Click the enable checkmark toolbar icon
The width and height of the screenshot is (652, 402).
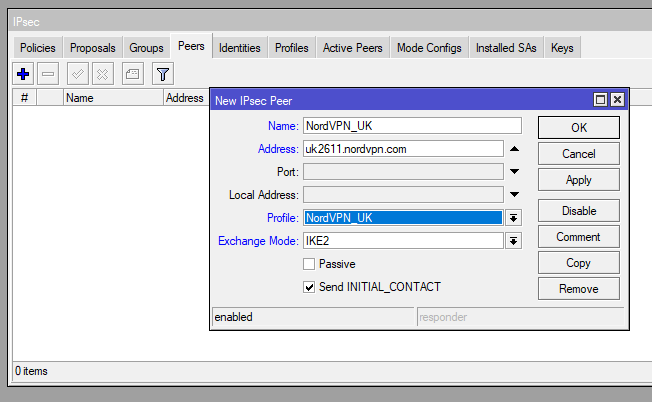click(x=78, y=74)
